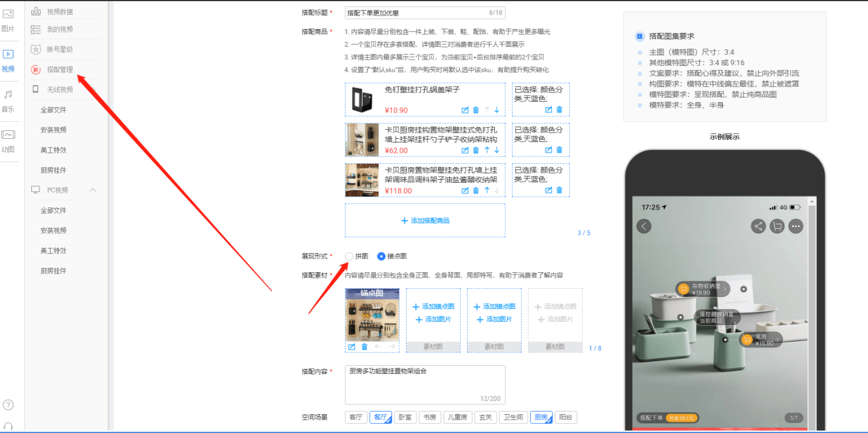Toggle the 阳台 scene tag on
This screenshot has height=433, width=868.
(x=566, y=417)
